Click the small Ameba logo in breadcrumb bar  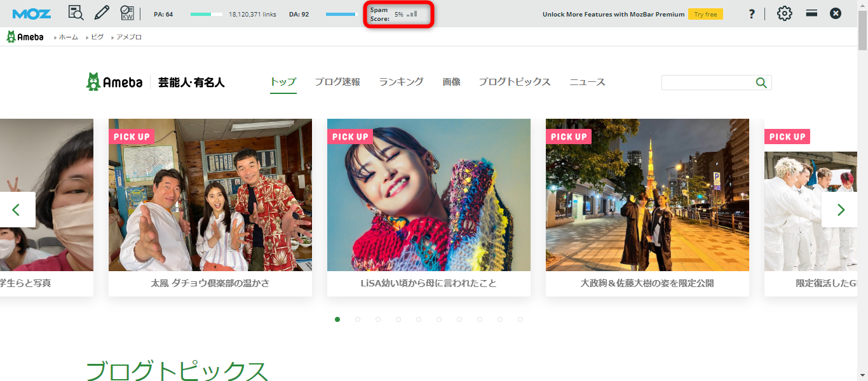point(25,37)
